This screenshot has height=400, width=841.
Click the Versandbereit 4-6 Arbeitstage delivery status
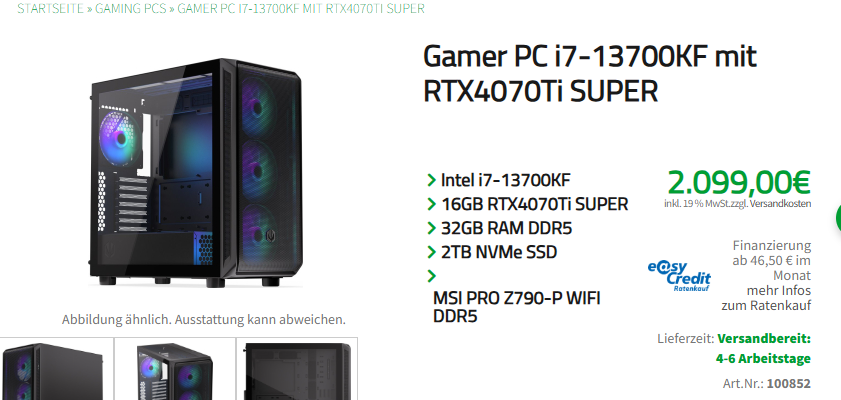point(763,349)
